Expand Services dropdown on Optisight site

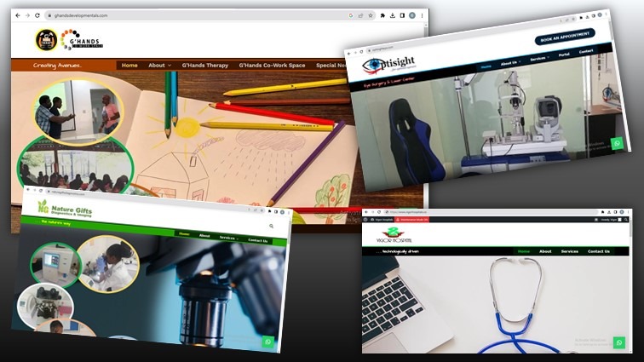[x=539, y=59]
